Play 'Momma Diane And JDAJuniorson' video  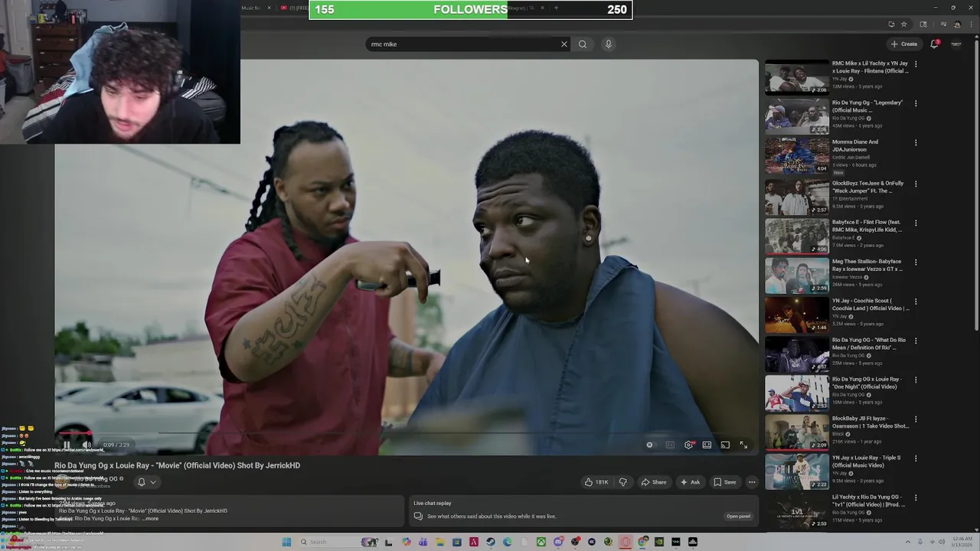[797, 155]
